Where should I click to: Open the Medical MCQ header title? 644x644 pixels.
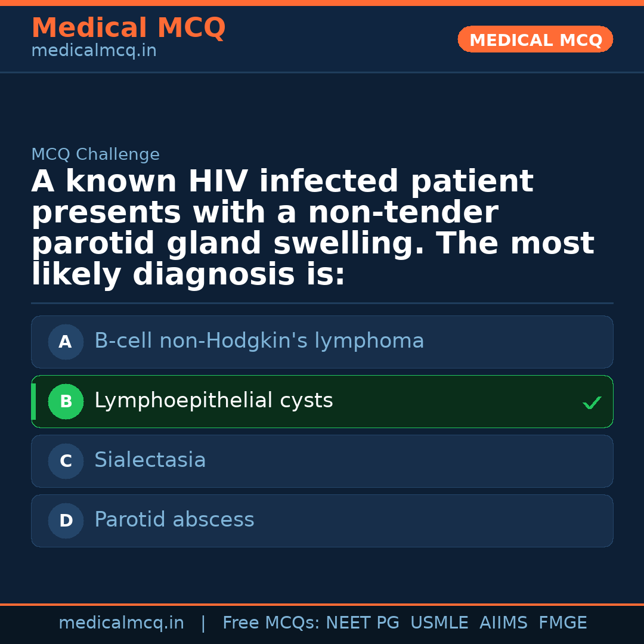(128, 28)
